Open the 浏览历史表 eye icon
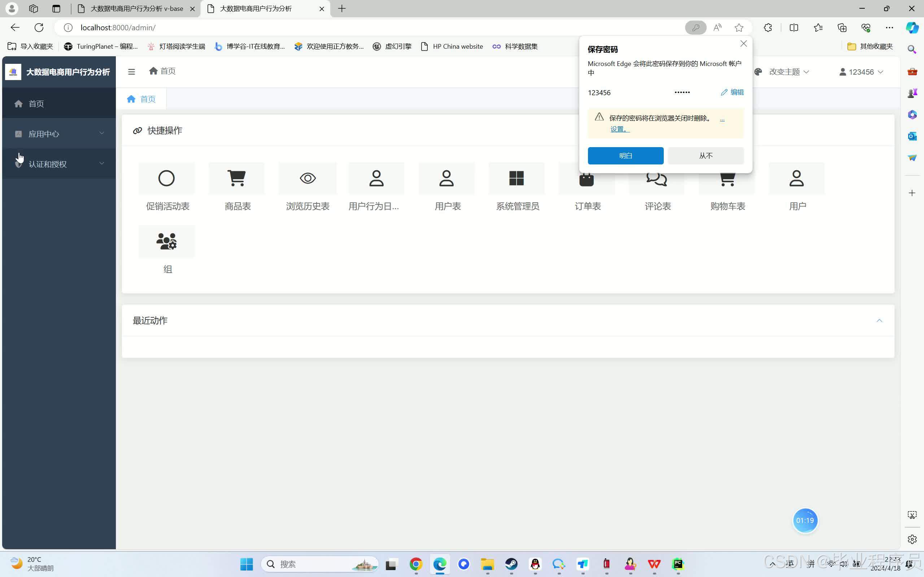The image size is (924, 577). 308,178
